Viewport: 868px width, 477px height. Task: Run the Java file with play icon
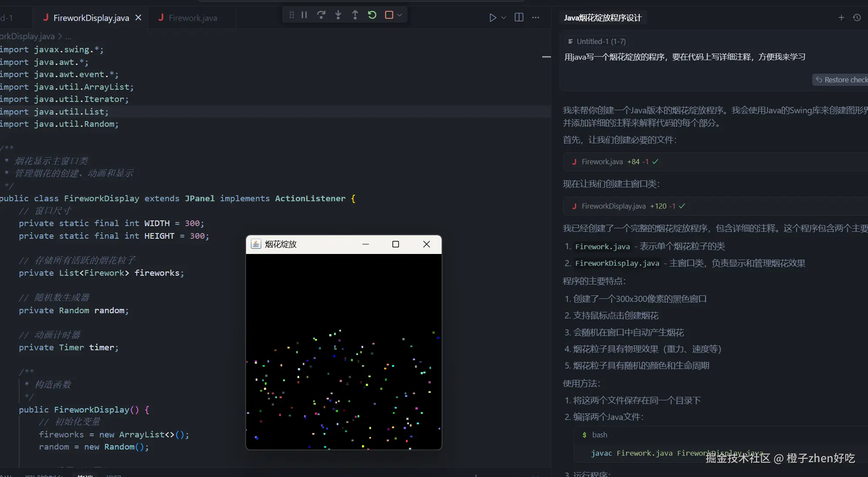tap(493, 17)
